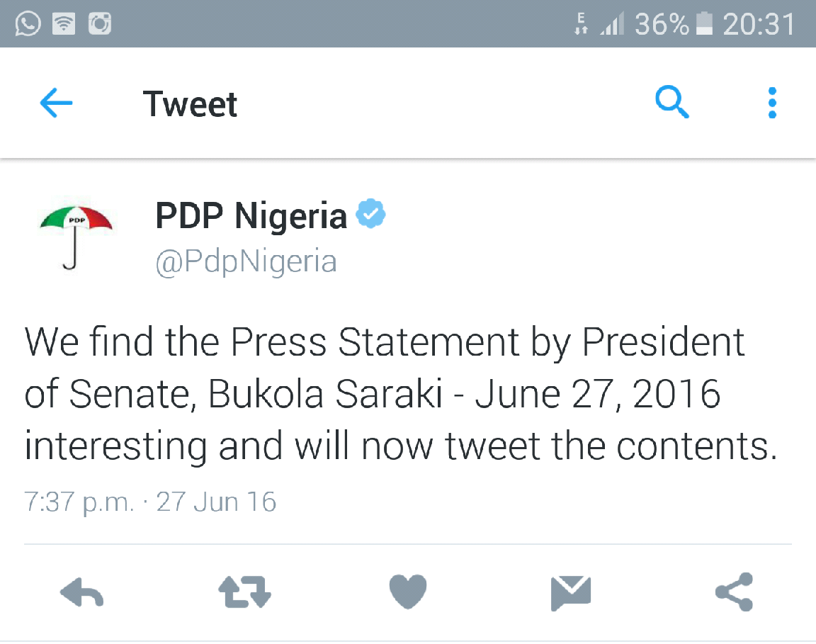Tap the Wi-Fi notification status icon

coord(64,24)
